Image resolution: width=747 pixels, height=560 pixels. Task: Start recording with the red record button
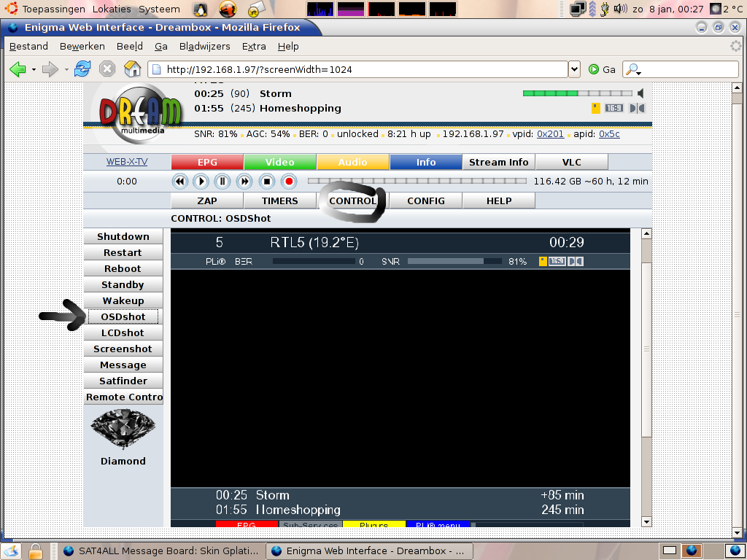point(289,182)
